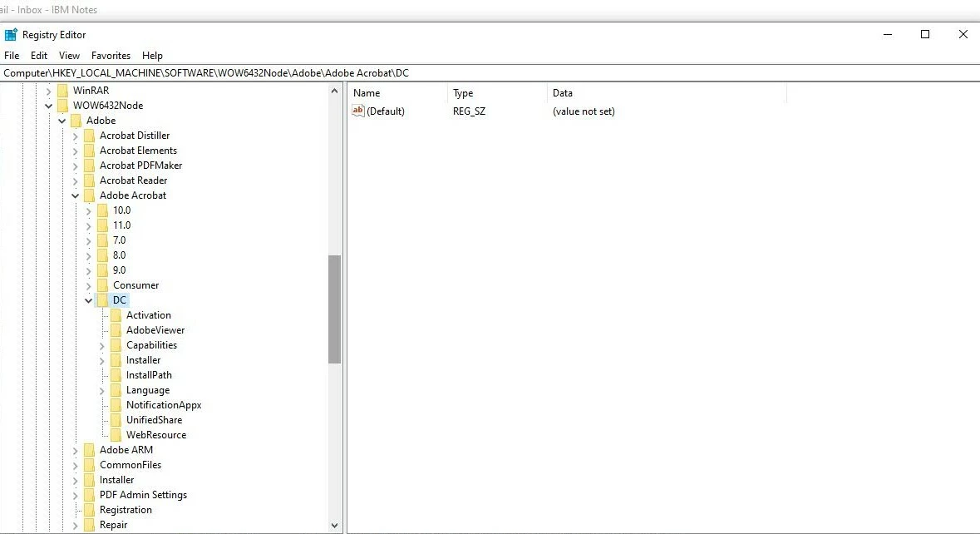Select the Installer key under DC

(x=143, y=360)
